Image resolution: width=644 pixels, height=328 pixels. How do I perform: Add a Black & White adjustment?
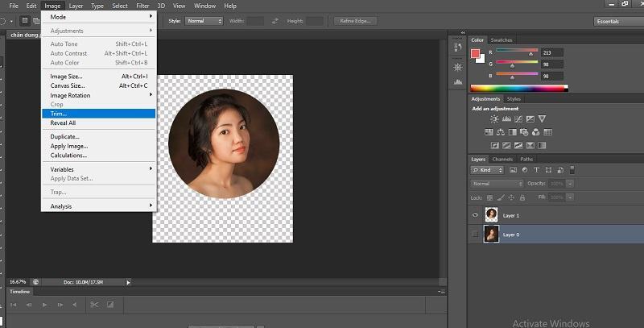pos(512,132)
